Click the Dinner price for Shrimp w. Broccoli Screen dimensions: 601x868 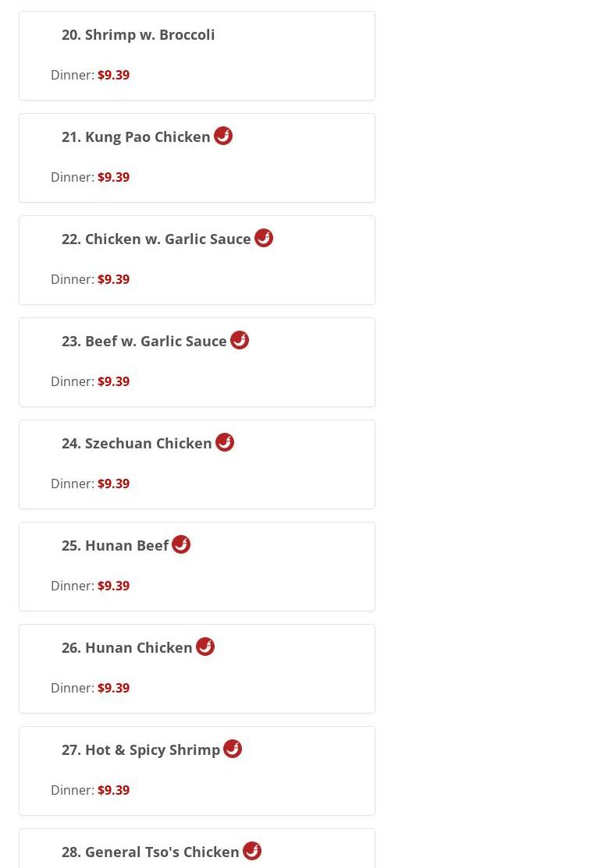[113, 75]
